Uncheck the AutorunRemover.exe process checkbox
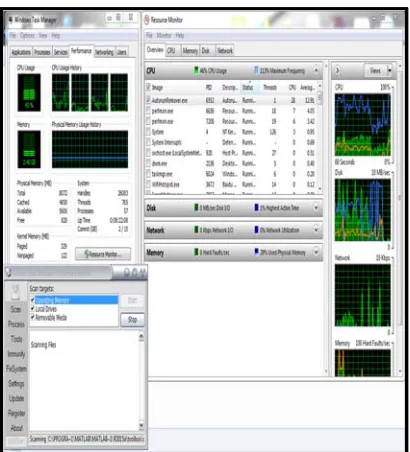The width and height of the screenshot is (410, 452). coord(148,100)
